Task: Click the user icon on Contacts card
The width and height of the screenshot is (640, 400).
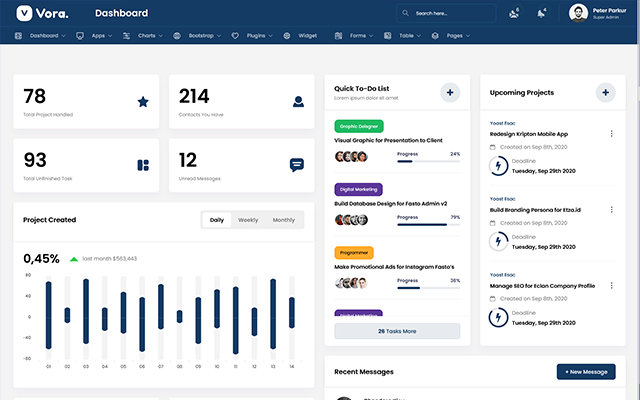Action: (x=298, y=101)
